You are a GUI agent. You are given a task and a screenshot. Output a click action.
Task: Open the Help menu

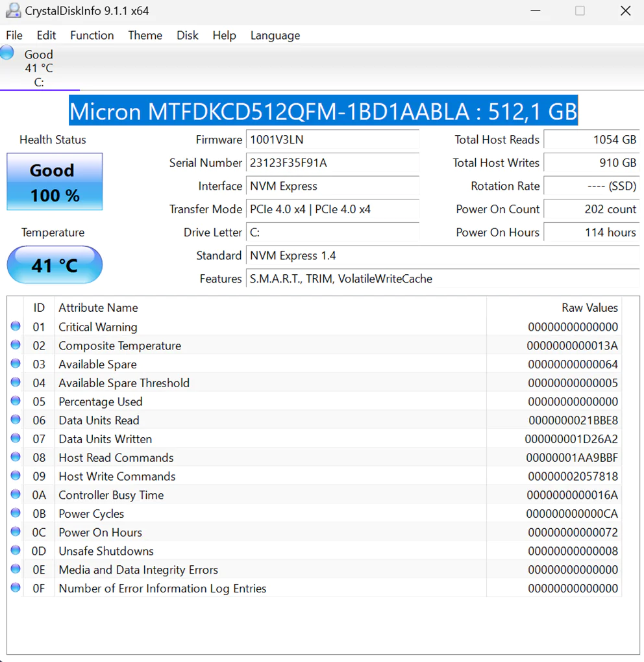point(224,36)
